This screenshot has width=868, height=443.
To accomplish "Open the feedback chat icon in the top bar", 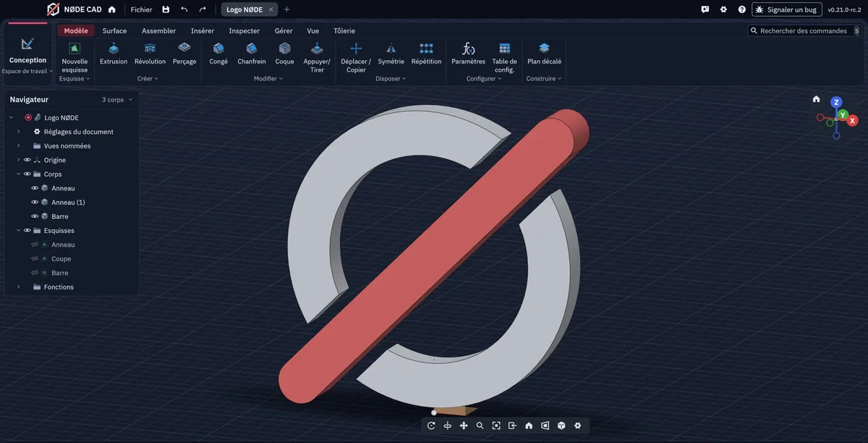I will coord(705,9).
